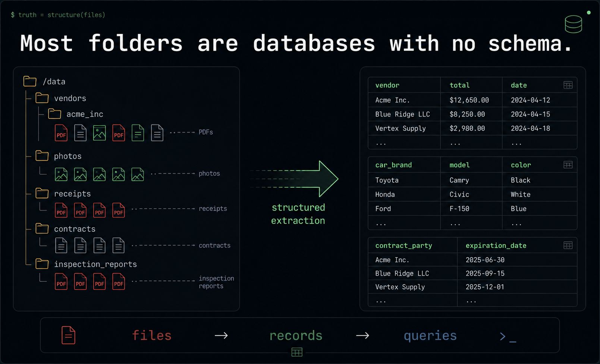The width and height of the screenshot is (600, 364).
Task: Click 'Acme Inc.' in the vendor table
Action: point(392,100)
